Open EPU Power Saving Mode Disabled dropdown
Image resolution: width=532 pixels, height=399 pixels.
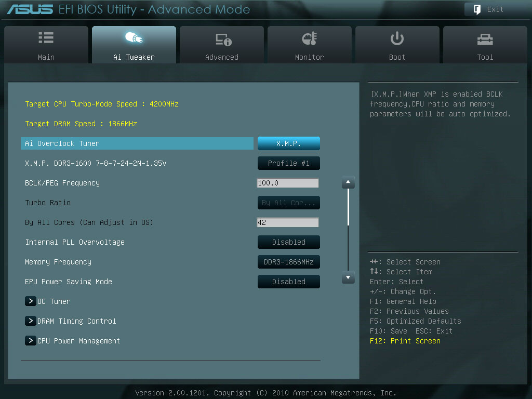click(x=289, y=282)
